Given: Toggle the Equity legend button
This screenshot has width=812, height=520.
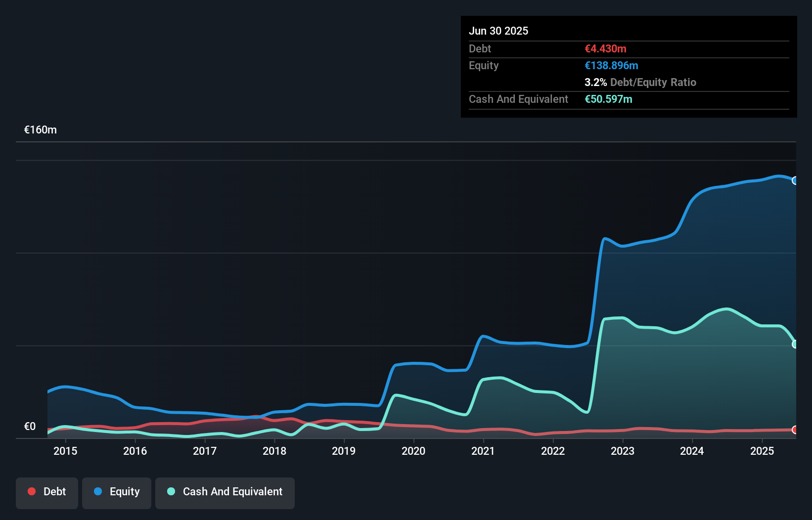Looking at the screenshot, I should click(117, 493).
